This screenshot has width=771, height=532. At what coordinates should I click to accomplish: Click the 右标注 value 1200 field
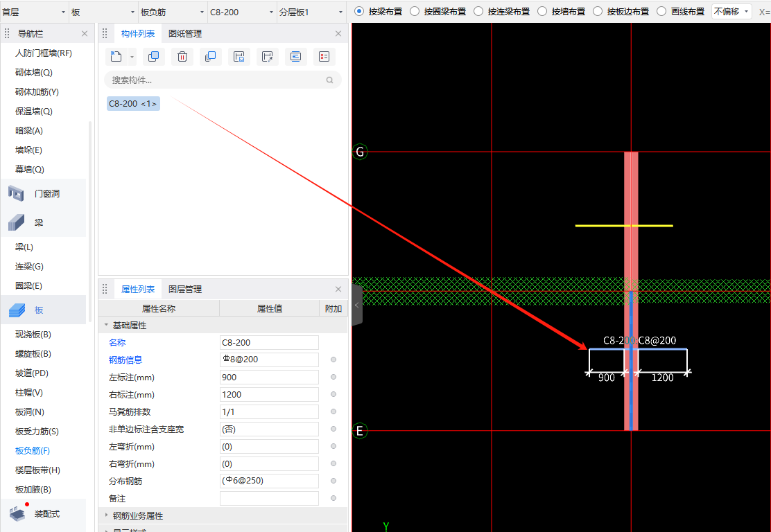click(x=269, y=394)
